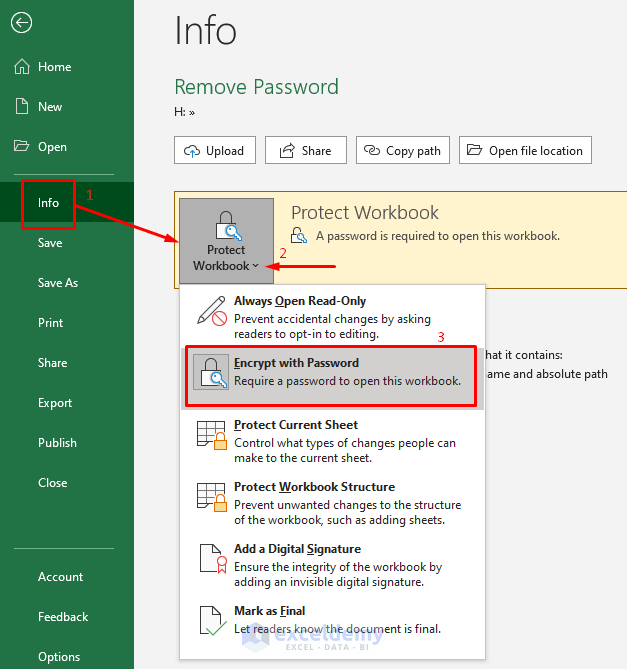This screenshot has width=627, height=669.
Task: Click Close in the sidebar
Action: [67, 483]
